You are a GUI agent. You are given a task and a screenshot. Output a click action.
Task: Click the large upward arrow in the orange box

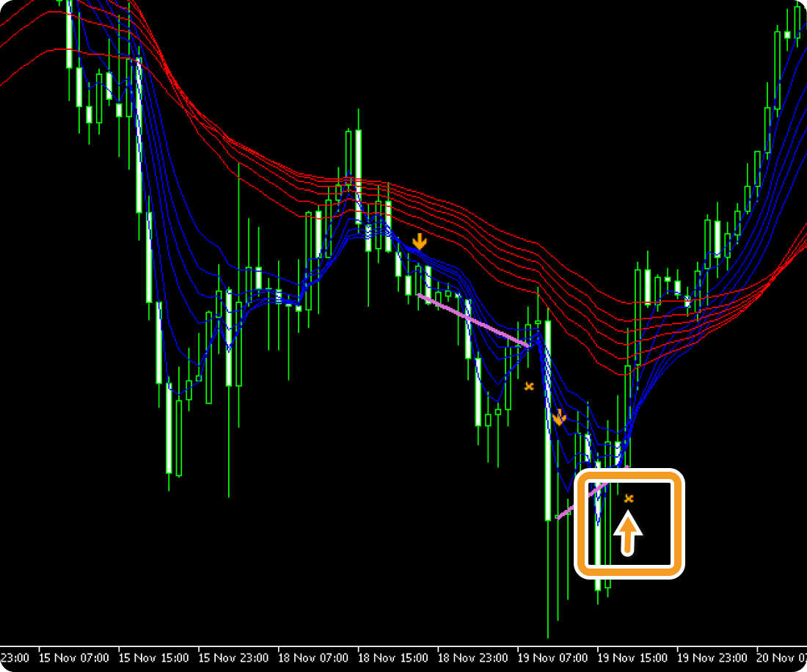628,533
